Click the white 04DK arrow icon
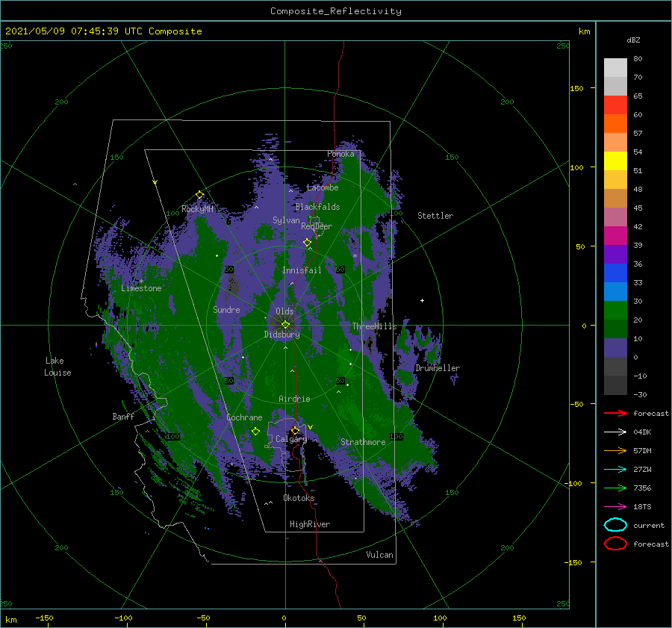This screenshot has height=628, width=672. pyautogui.click(x=615, y=432)
